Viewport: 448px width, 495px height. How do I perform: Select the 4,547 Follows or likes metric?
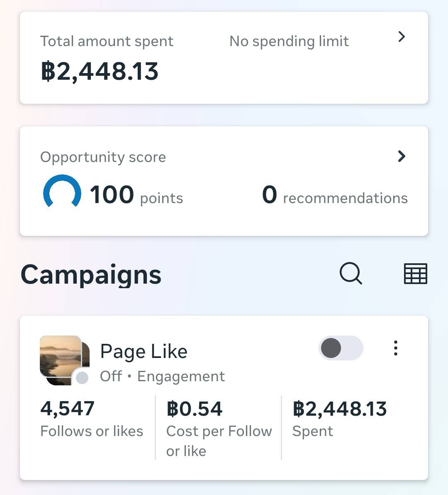tap(91, 419)
